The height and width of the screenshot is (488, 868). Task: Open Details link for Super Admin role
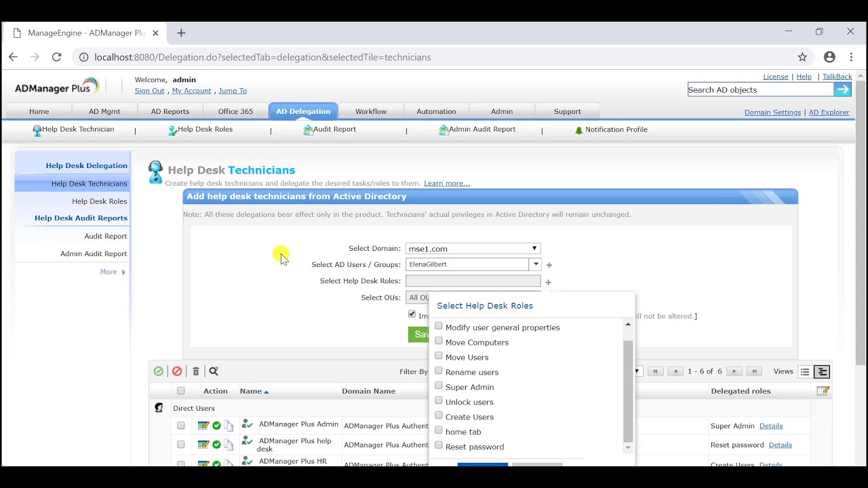[x=771, y=426]
